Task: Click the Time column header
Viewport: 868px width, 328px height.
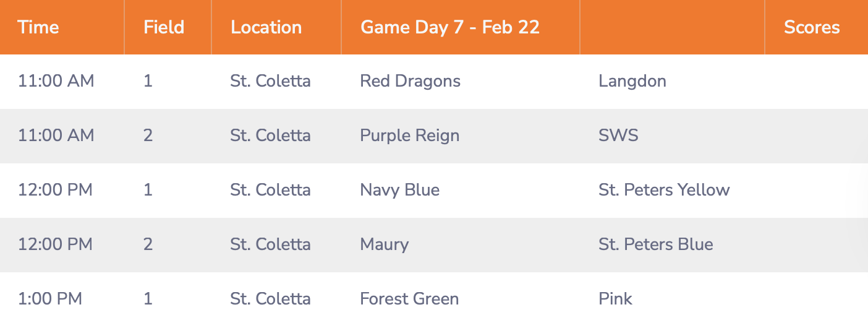Action: click(x=38, y=27)
